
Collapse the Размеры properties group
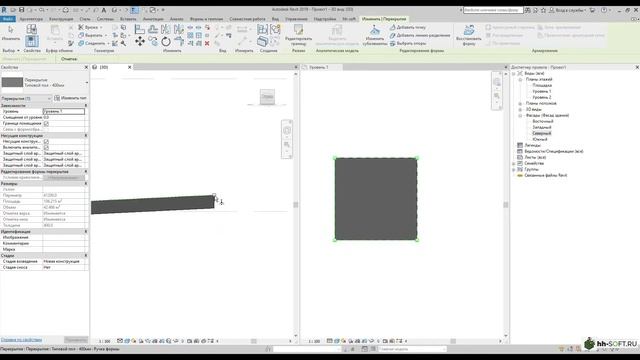[x=86, y=184]
